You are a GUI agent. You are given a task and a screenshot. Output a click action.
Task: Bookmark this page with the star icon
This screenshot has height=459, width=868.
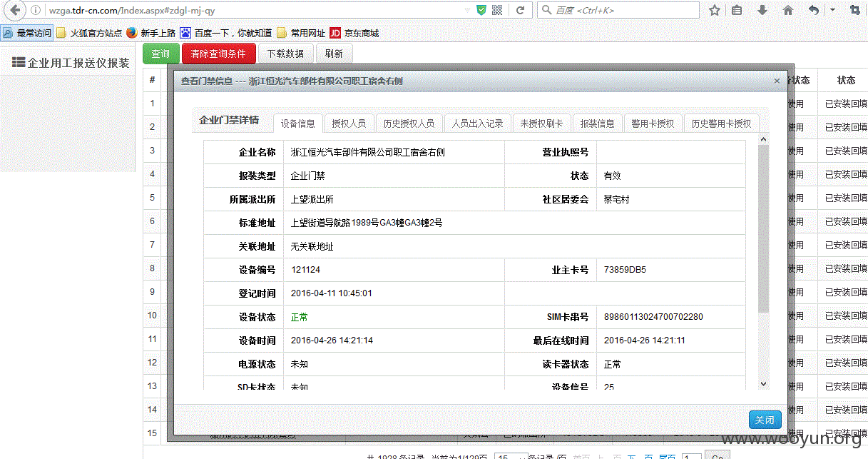tap(715, 11)
